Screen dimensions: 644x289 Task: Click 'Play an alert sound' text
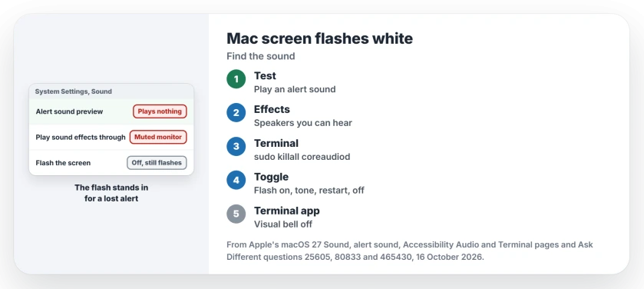tap(295, 89)
